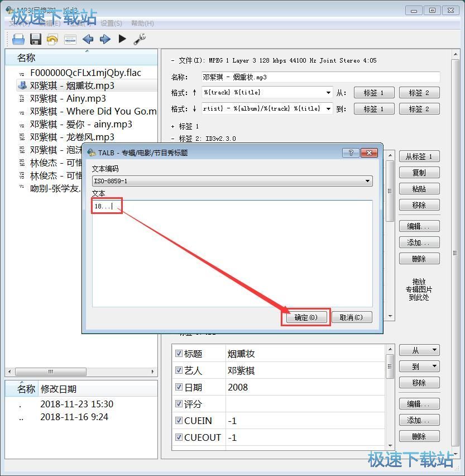Click the 邓紫棋 artist value cell

[305, 370]
